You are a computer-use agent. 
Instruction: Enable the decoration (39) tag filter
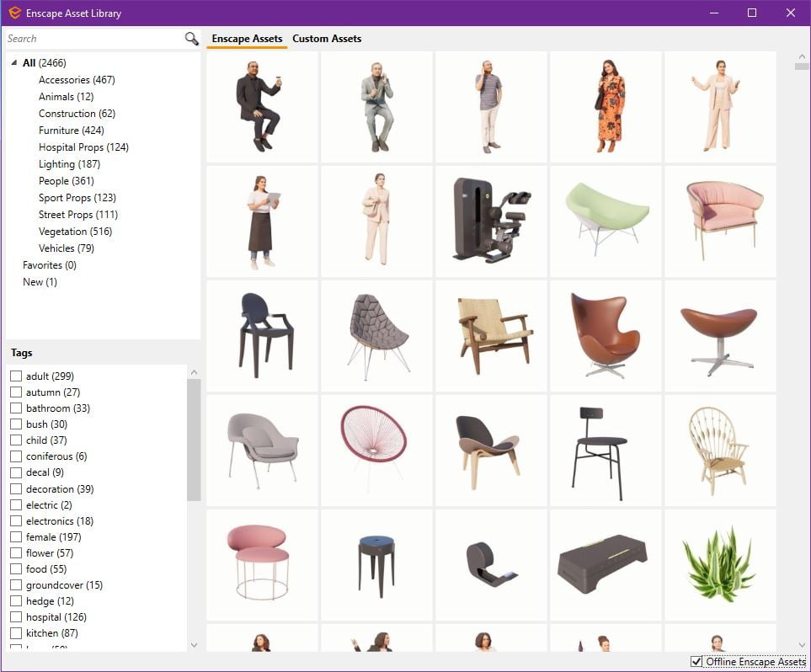coord(16,489)
